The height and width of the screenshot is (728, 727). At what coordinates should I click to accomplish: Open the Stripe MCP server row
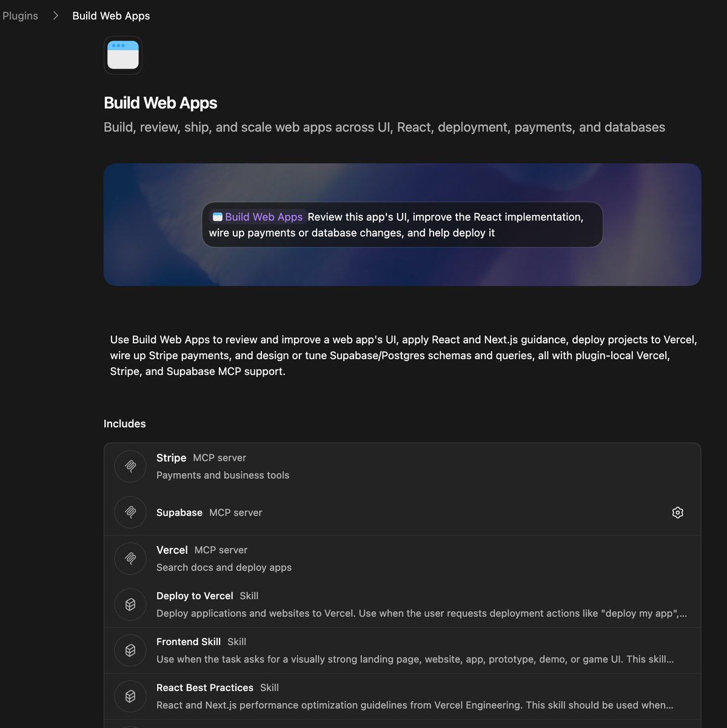click(x=403, y=467)
